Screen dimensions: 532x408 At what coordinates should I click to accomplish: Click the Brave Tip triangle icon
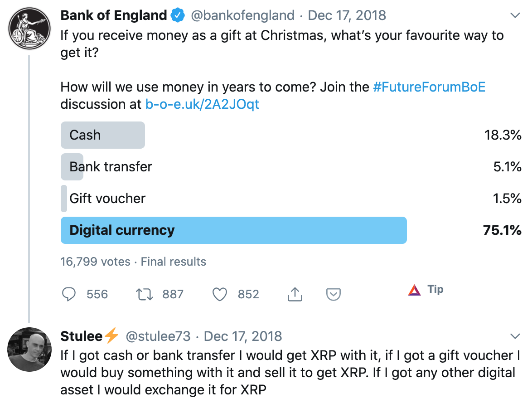414,290
